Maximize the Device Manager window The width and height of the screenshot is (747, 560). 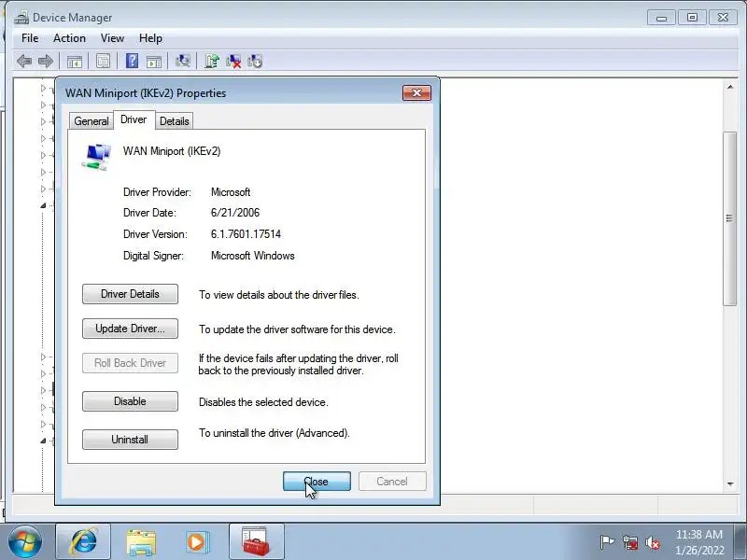pyautogui.click(x=692, y=18)
